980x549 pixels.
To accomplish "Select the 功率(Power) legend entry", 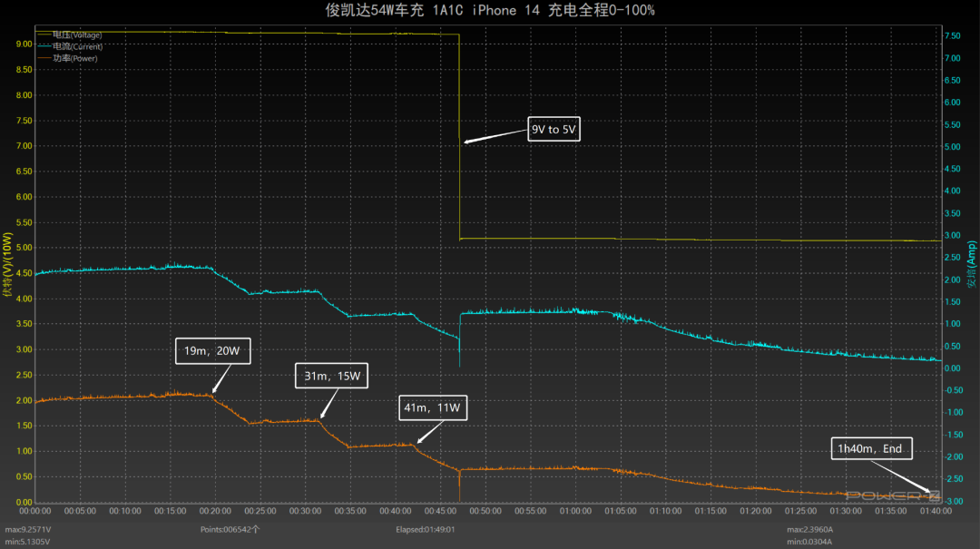I will pyautogui.click(x=67, y=58).
